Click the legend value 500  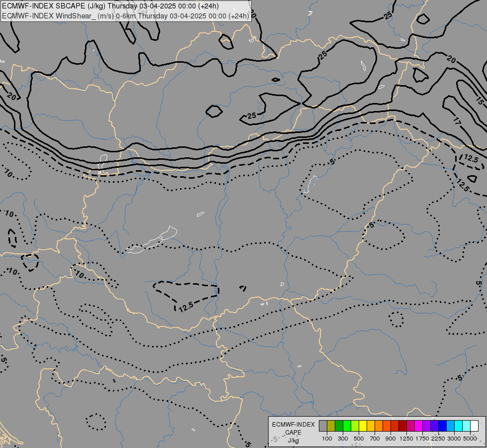(x=359, y=439)
